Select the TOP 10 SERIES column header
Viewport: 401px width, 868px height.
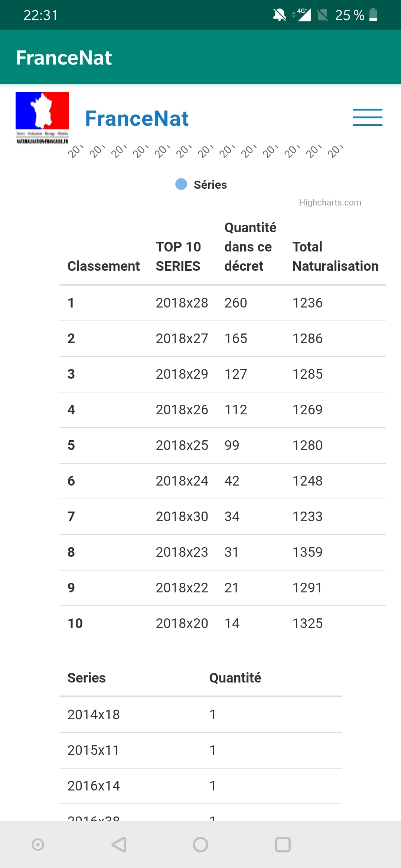pos(178,256)
